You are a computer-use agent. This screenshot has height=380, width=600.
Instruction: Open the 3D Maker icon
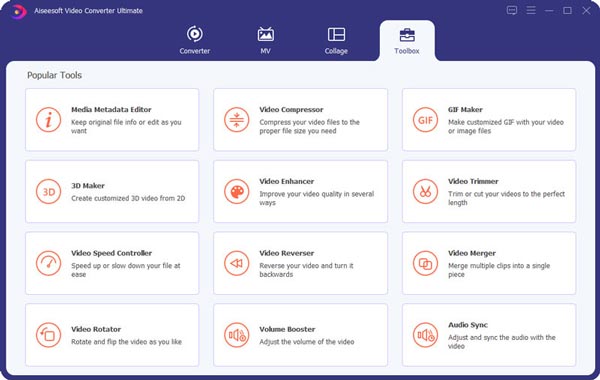[48, 191]
